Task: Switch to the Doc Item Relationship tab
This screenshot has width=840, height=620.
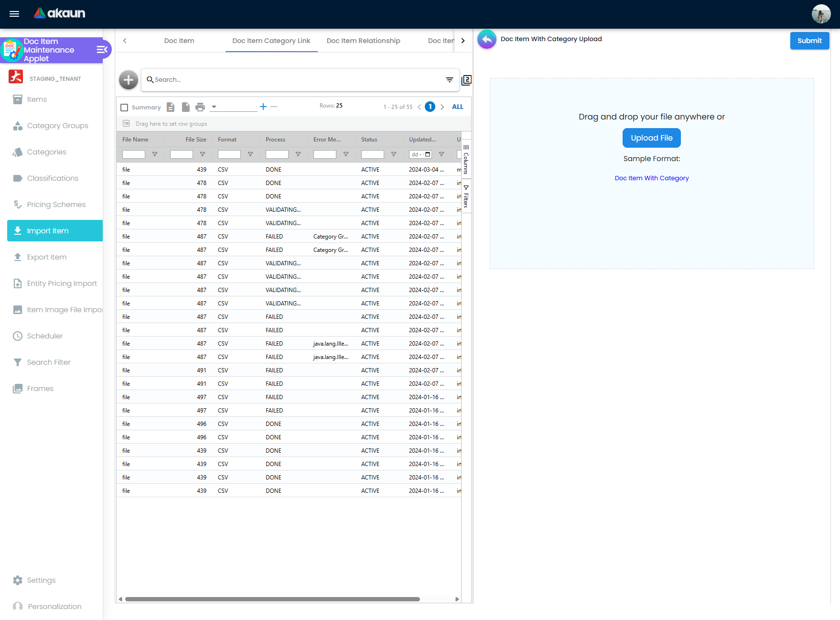Action: pos(363,41)
